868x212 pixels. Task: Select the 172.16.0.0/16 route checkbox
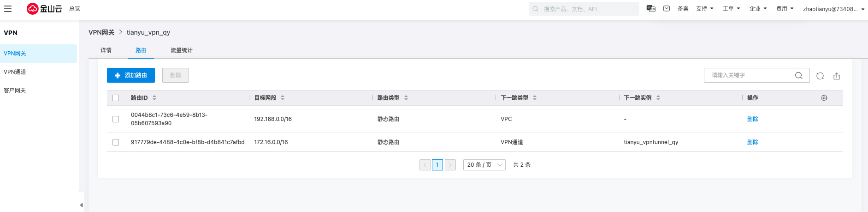click(116, 142)
